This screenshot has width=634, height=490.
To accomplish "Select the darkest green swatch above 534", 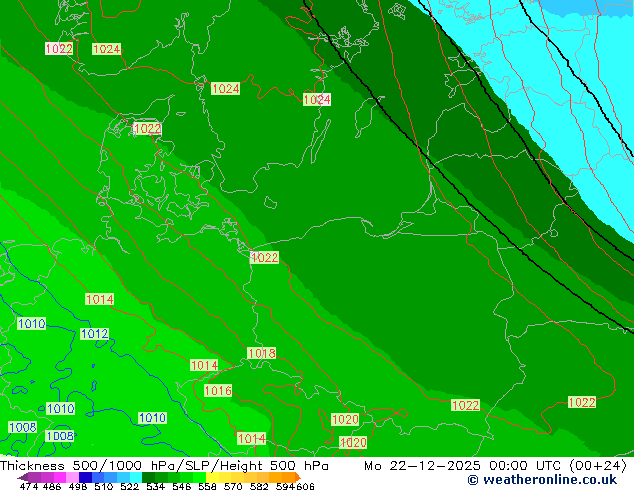I will click(148, 477).
